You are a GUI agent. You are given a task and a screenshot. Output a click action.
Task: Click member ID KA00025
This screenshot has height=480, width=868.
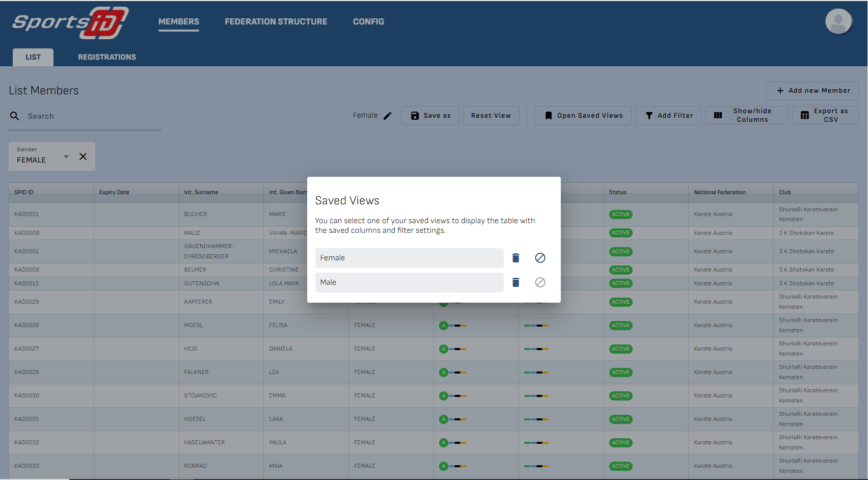click(x=26, y=419)
